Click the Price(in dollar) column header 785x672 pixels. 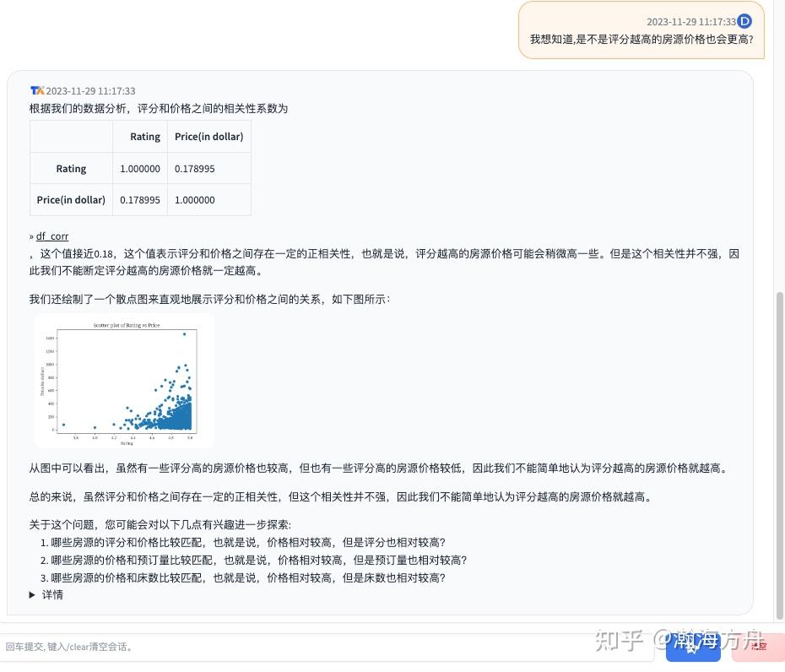coord(208,136)
